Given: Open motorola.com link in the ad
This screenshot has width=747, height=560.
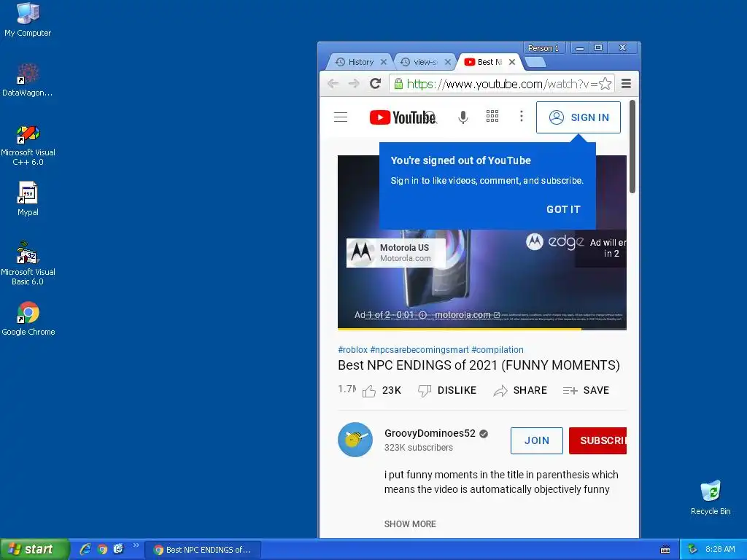Looking at the screenshot, I should tap(467, 315).
